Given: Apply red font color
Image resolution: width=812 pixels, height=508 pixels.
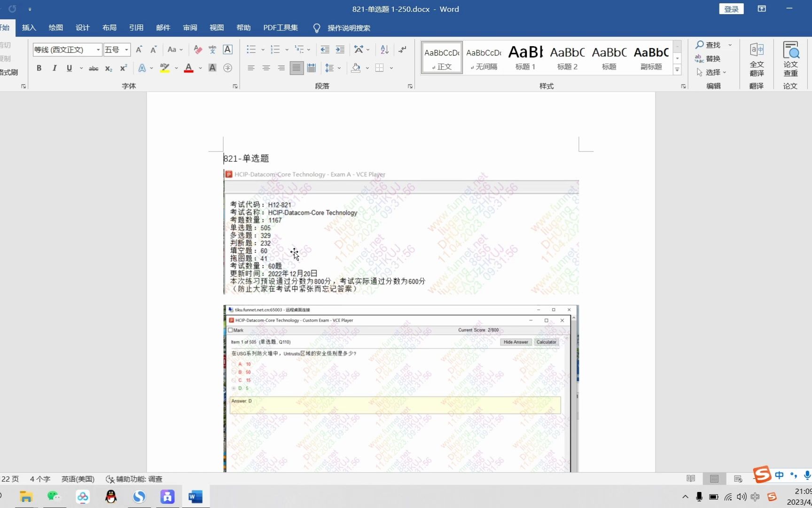Looking at the screenshot, I should click(x=189, y=68).
